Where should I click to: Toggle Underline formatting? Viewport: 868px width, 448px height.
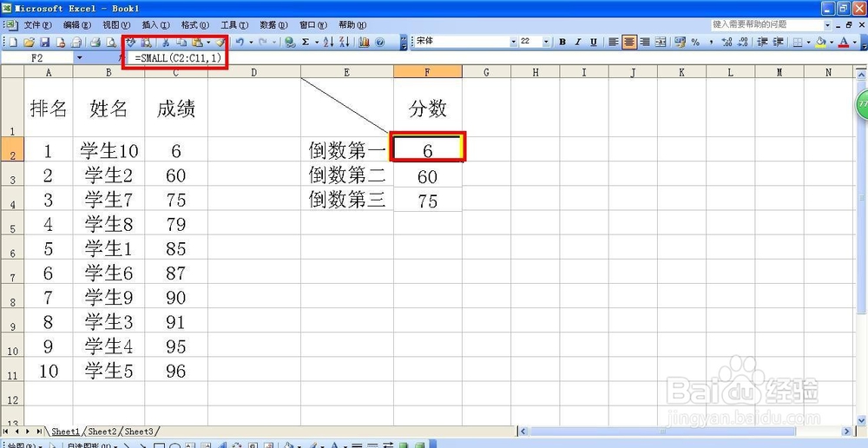[594, 42]
